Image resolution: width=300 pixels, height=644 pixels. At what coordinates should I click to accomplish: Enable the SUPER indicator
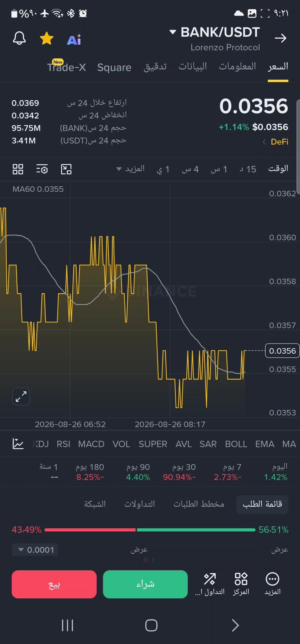click(153, 444)
